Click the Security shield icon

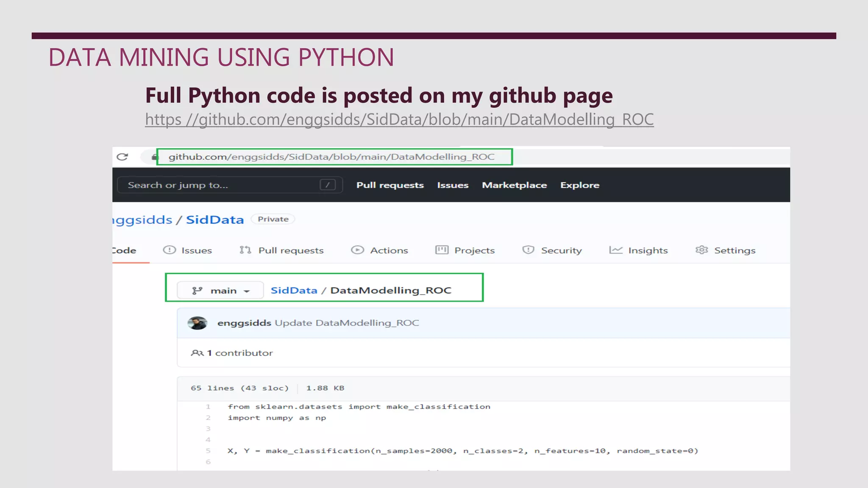528,250
